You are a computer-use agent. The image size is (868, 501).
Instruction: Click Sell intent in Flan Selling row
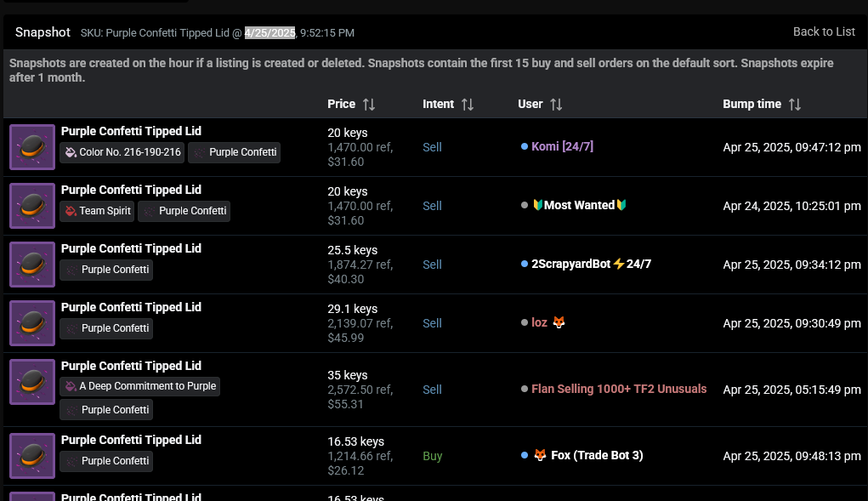pos(432,390)
